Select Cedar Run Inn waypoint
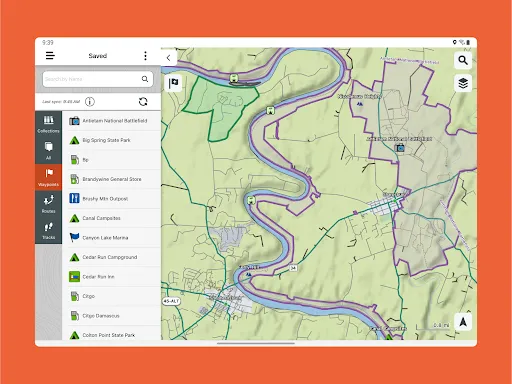Viewport: 512px width, 384px height. [111, 277]
